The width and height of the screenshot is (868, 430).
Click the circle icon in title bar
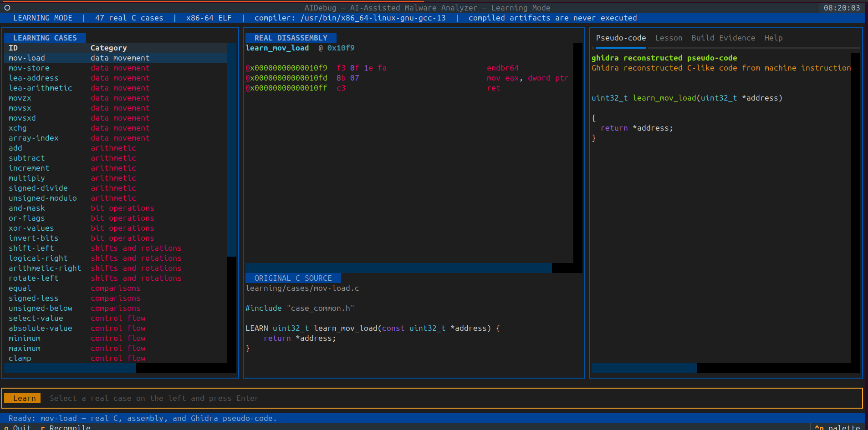tap(7, 8)
